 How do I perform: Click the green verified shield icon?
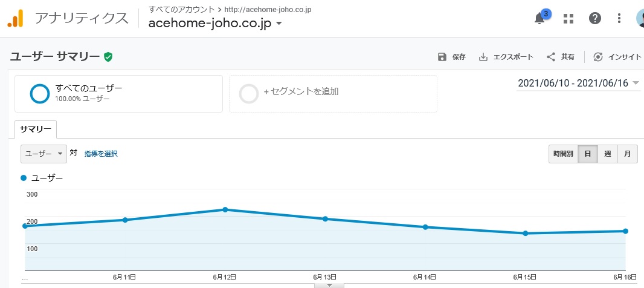108,57
